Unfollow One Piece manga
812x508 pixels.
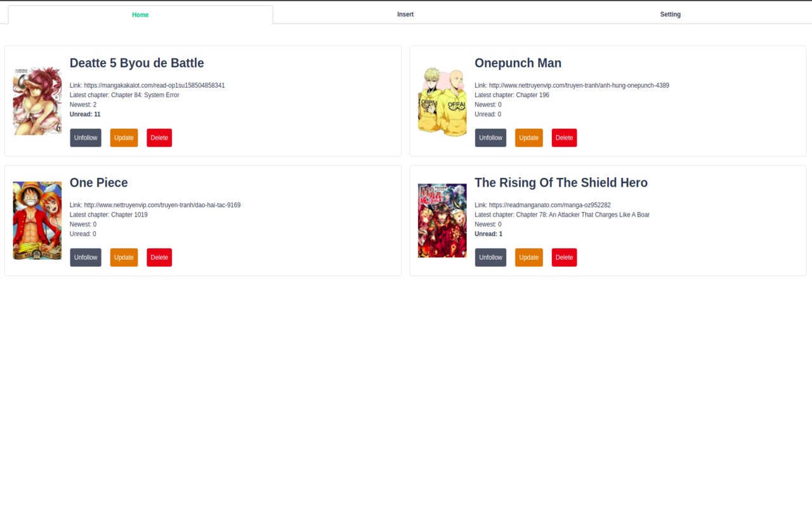pyautogui.click(x=86, y=257)
